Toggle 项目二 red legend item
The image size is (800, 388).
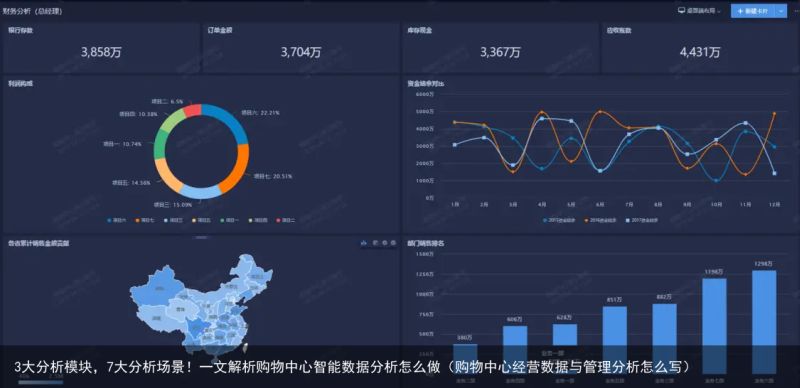point(286,220)
